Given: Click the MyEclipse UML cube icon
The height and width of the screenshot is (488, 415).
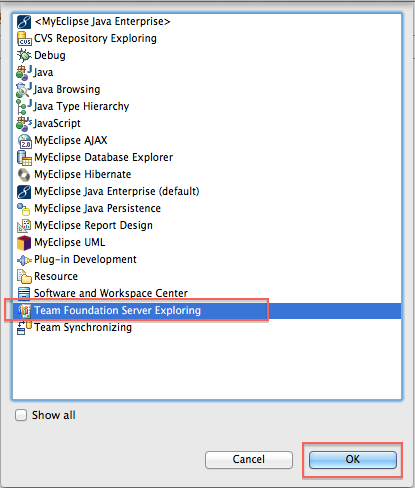Looking at the screenshot, I should point(24,242).
